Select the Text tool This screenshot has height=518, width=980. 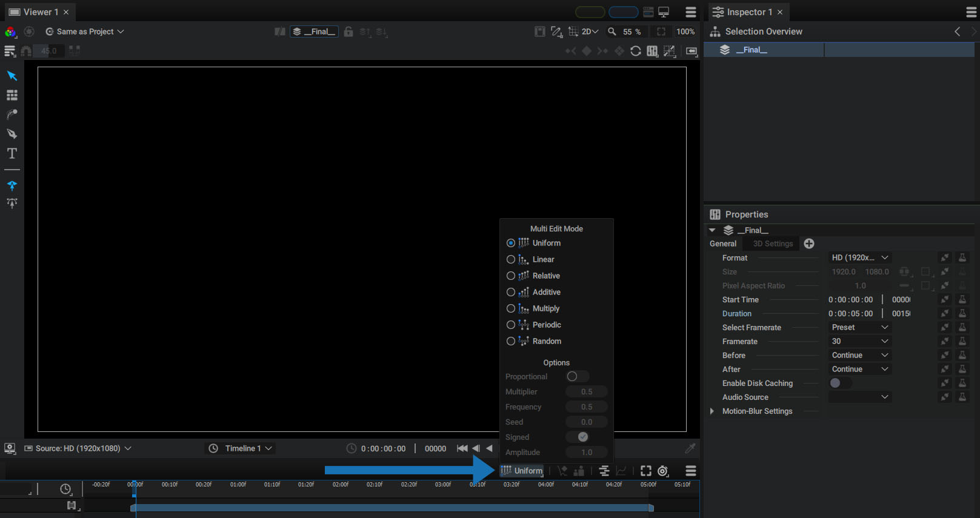point(12,153)
